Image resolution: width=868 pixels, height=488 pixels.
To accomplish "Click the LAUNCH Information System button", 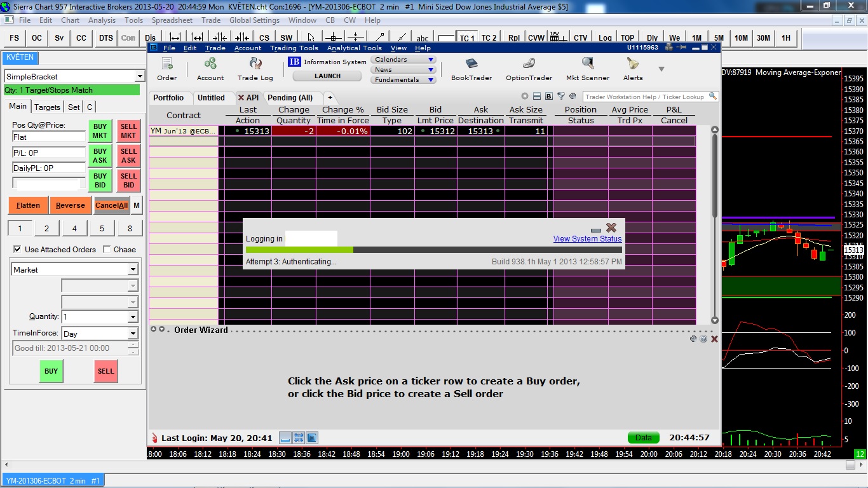I will (x=328, y=76).
